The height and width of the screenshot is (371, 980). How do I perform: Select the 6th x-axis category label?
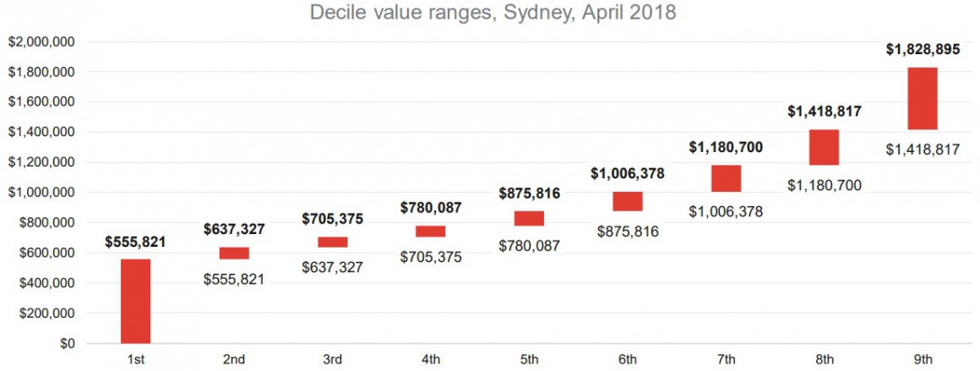pos(628,359)
